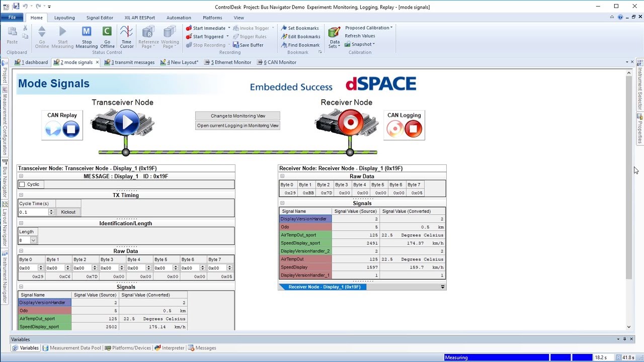
Task: Close the mode signals tab
Action: coord(97,62)
